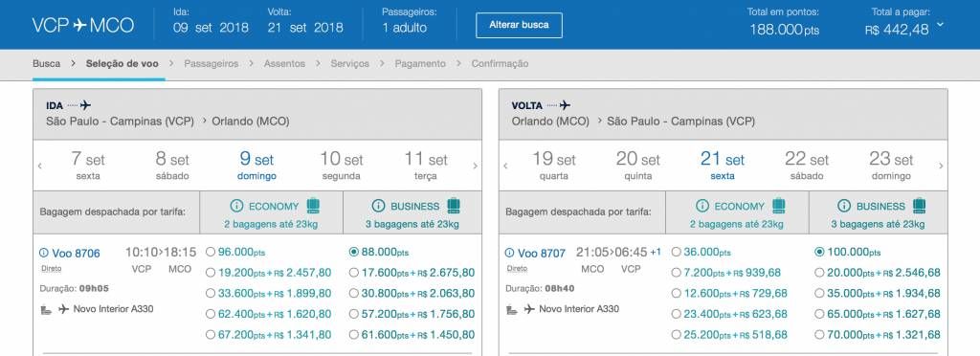Click Business info icon in Volta panel
The height and width of the screenshot is (356, 980).
point(844,206)
